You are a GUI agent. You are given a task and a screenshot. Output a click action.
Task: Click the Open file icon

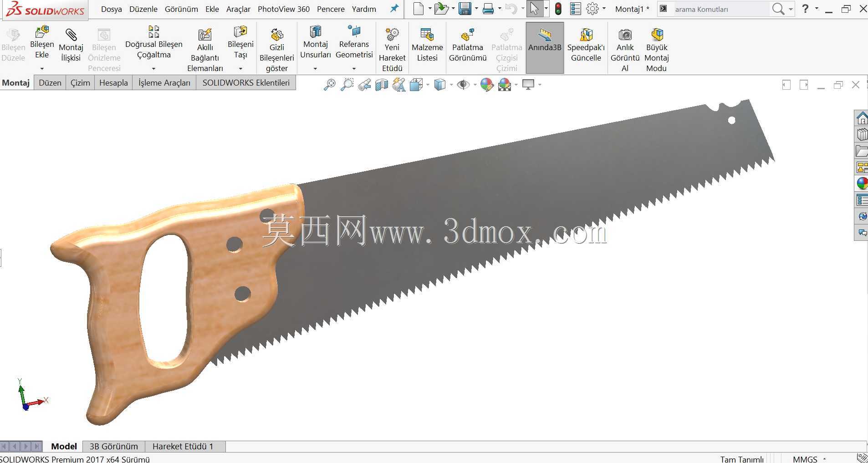point(440,9)
